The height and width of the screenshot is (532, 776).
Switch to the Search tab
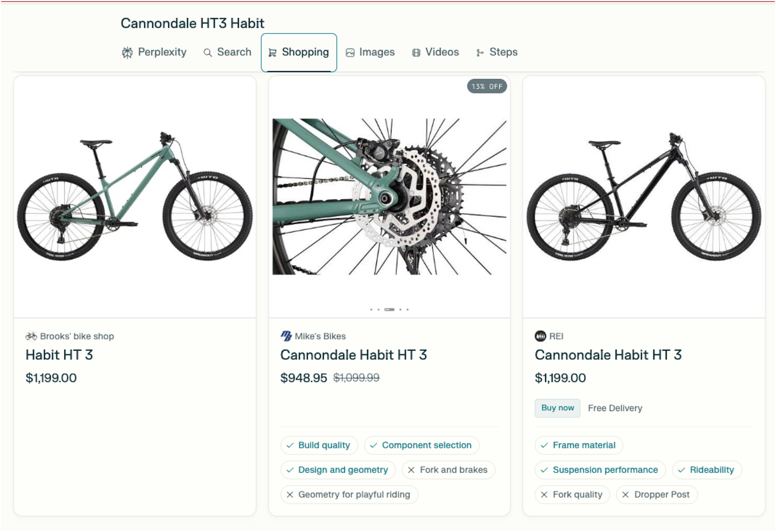[227, 52]
